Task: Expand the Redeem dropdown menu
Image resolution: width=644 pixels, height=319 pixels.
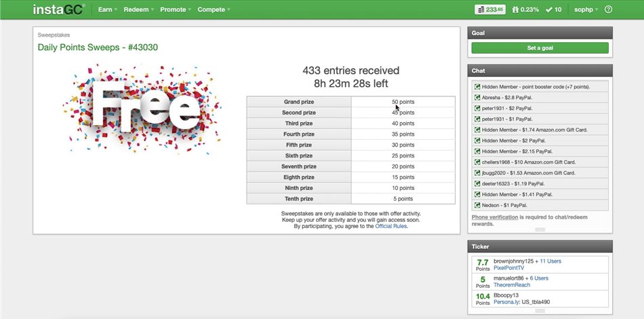Action: tap(139, 10)
